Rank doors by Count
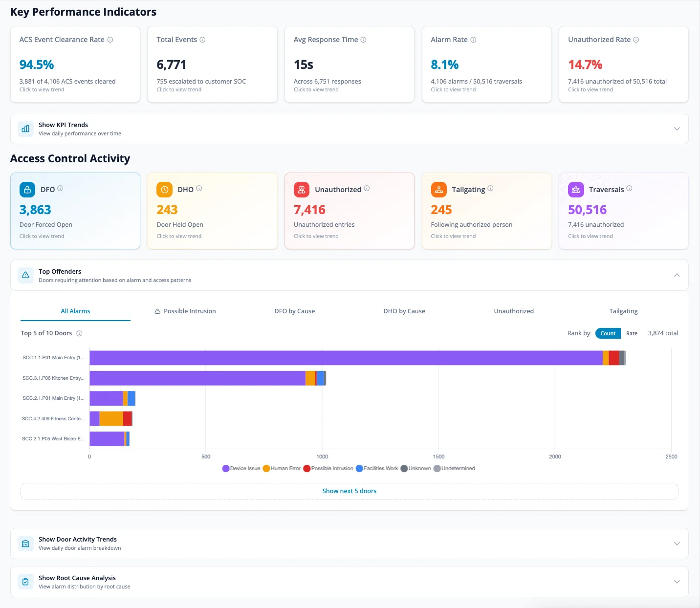Image resolution: width=700 pixels, height=608 pixels. 608,333
